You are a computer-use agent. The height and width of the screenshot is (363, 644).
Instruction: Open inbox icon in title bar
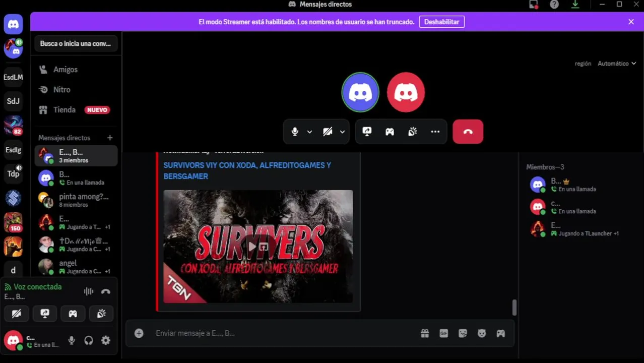pos(534,5)
